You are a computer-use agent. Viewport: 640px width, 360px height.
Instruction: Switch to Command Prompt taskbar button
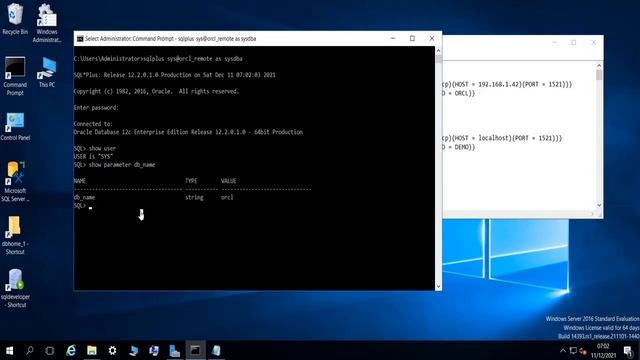(x=196, y=351)
